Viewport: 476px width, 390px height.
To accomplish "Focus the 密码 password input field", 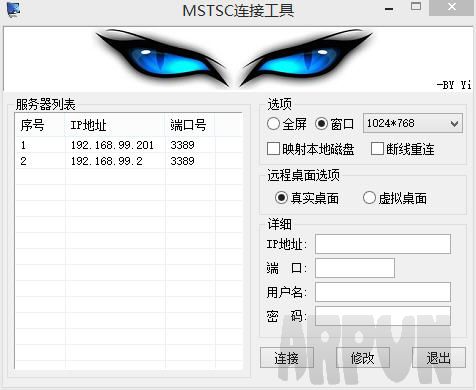I will [x=383, y=316].
